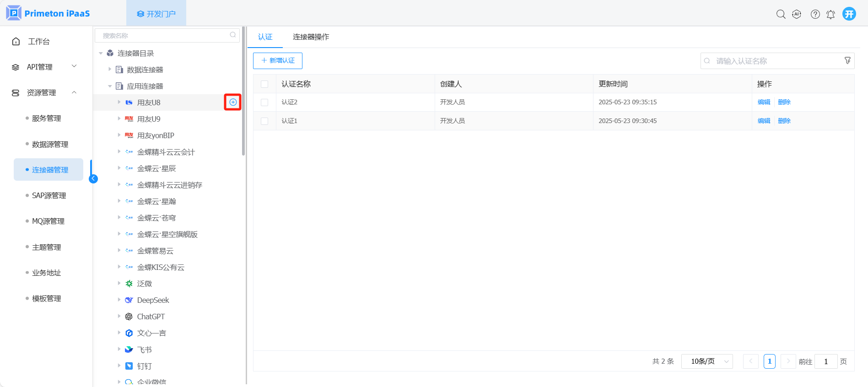The height and width of the screenshot is (387, 868).
Task: Toggle the select-all checkbox in table header
Action: 264,84
